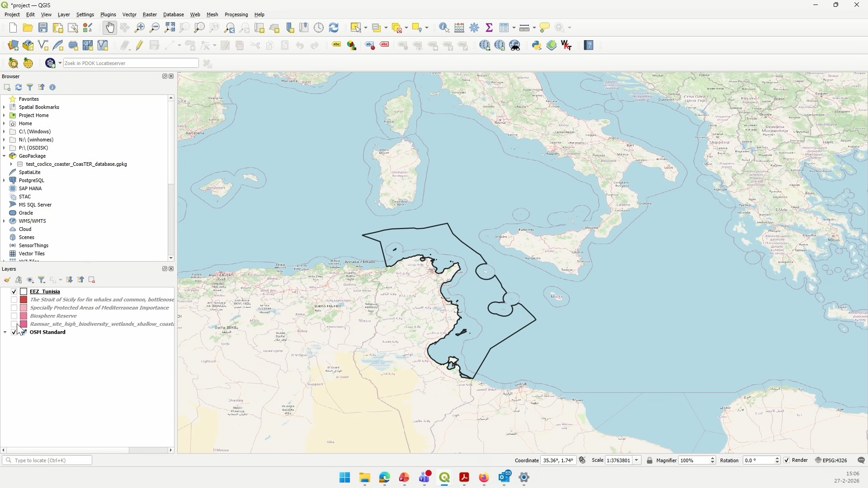Open the PDOK services dropdown arrow

coord(60,63)
